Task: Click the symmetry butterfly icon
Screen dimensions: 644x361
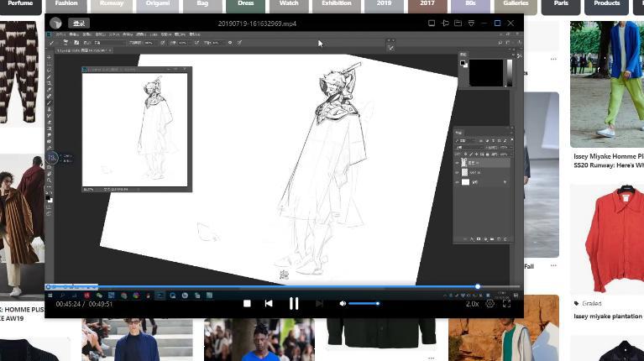Action: pos(239,43)
